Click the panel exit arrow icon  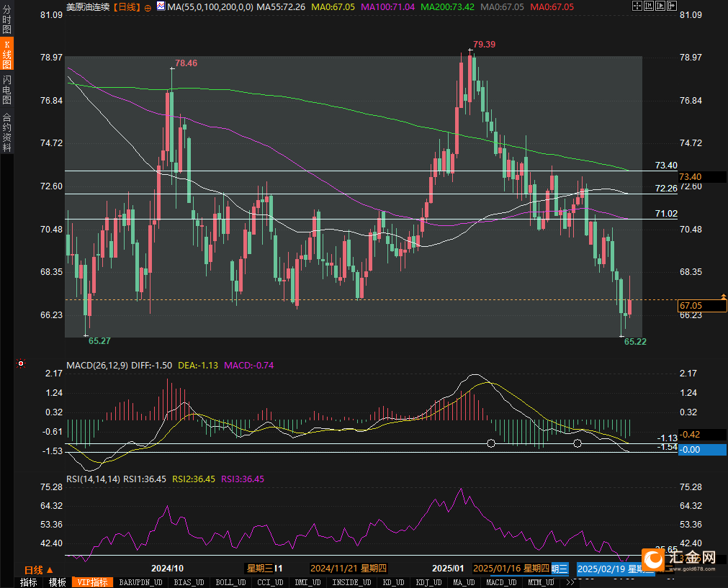click(x=671, y=6)
